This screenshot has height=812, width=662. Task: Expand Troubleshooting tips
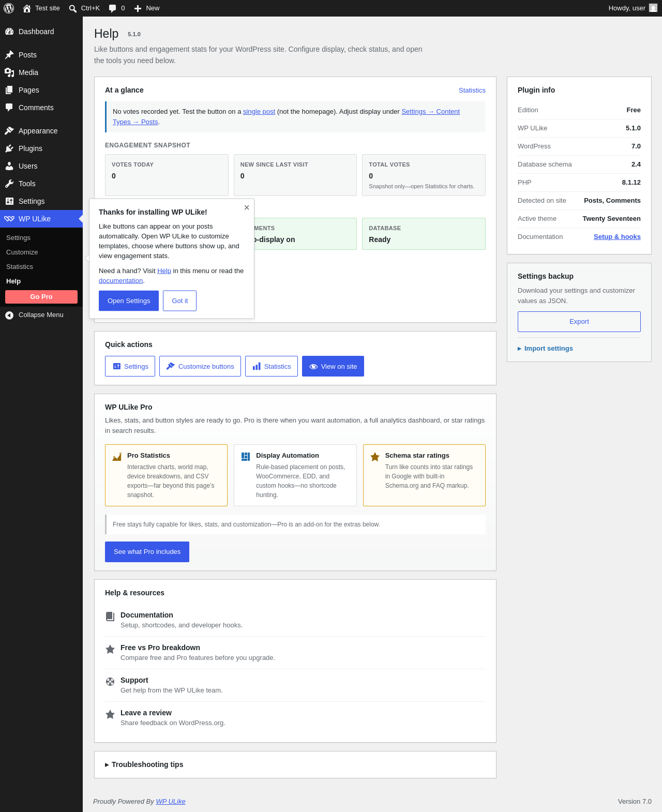pyautogui.click(x=144, y=764)
